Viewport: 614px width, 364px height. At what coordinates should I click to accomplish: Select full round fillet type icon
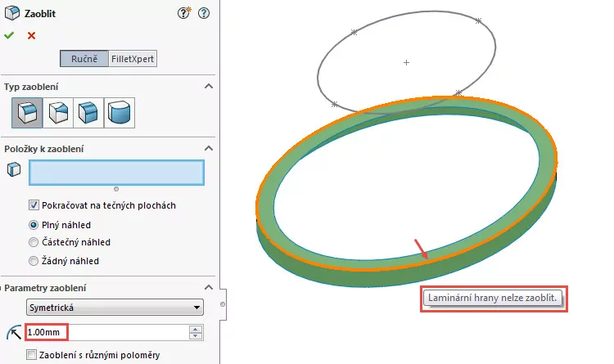[x=120, y=113]
